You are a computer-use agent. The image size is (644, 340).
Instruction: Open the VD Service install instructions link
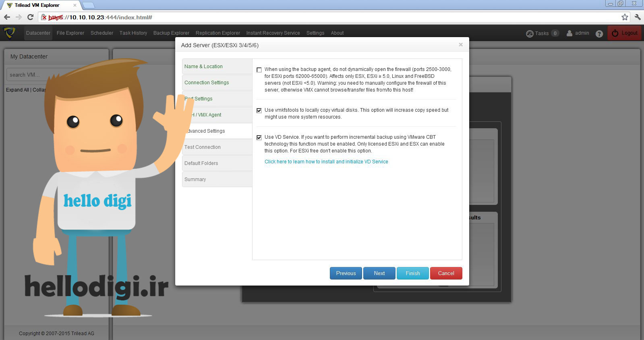326,162
